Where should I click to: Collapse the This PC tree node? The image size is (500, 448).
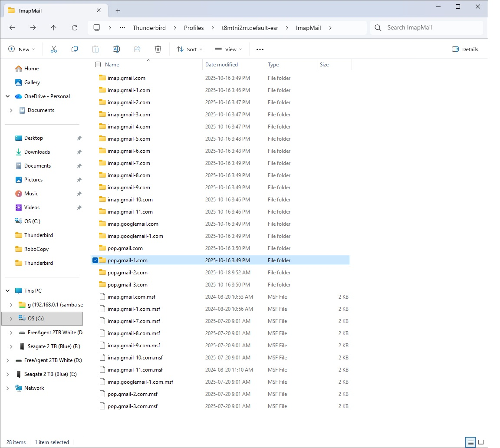(x=8, y=291)
